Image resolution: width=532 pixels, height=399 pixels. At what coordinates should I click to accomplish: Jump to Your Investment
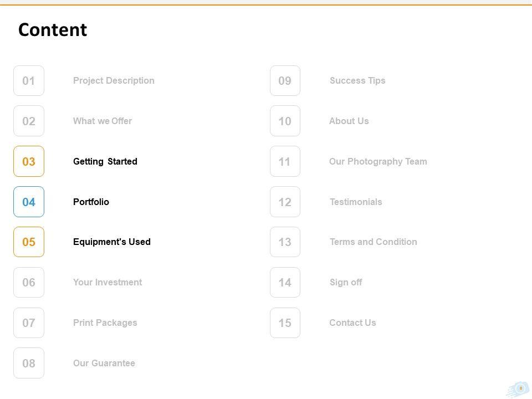tap(108, 282)
